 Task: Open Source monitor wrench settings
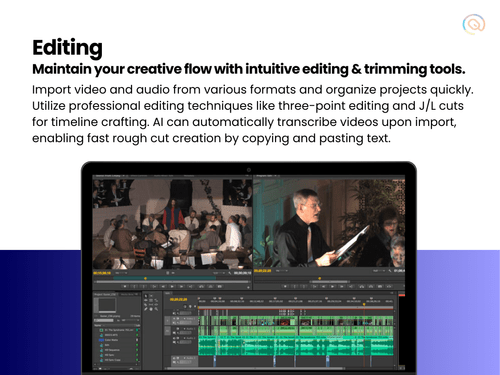(x=230, y=273)
